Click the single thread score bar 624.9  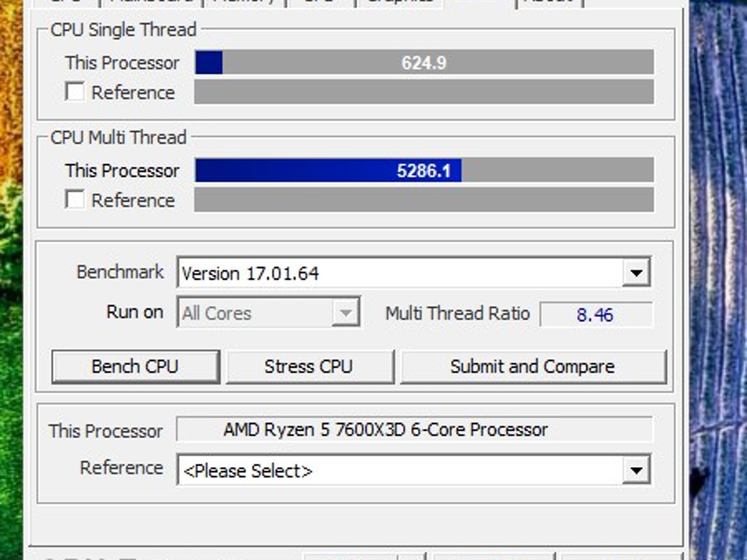424,62
